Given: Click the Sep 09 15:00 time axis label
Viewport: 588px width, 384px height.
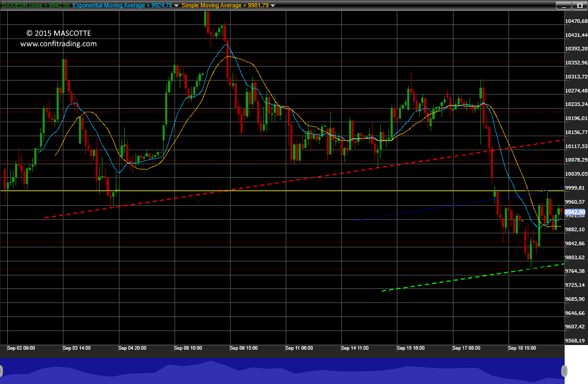Looking at the screenshot, I should (244, 348).
